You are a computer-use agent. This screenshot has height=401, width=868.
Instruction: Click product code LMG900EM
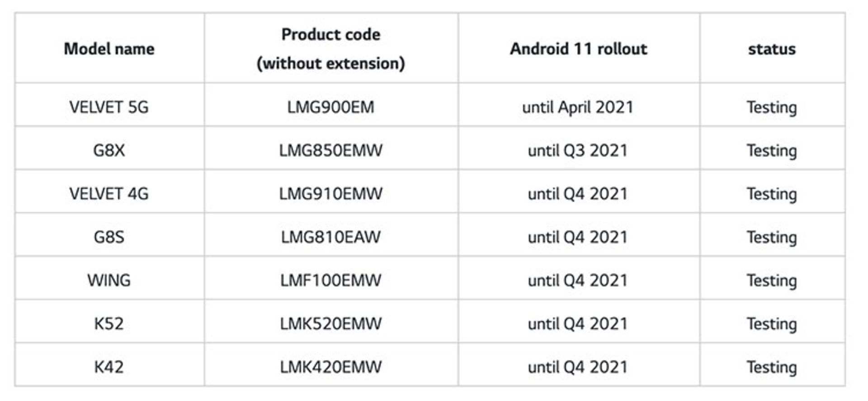[330, 107]
